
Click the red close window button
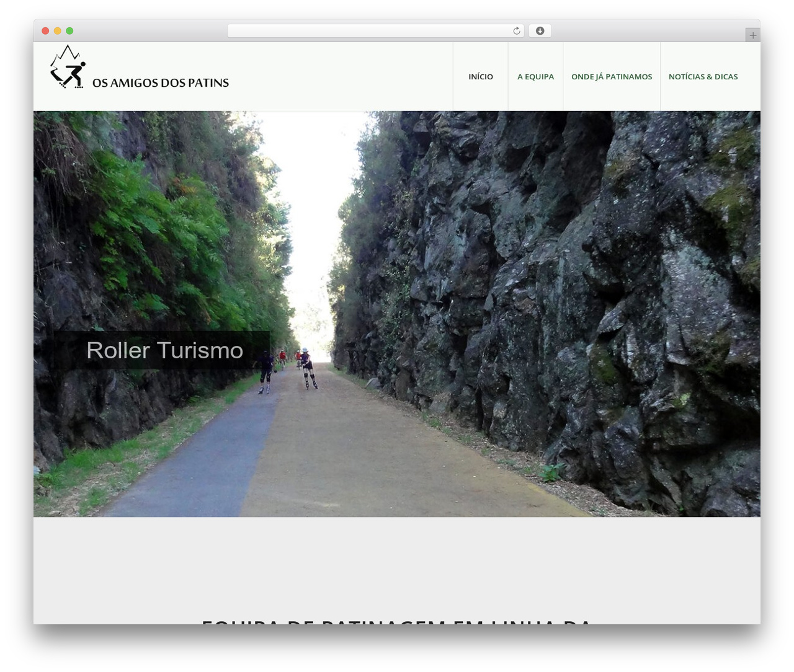[45, 31]
